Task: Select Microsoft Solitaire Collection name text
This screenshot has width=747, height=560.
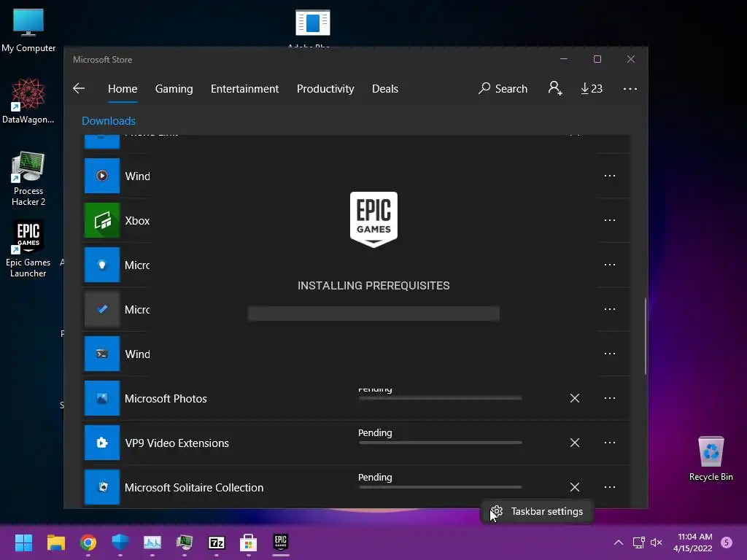Action: tap(194, 488)
